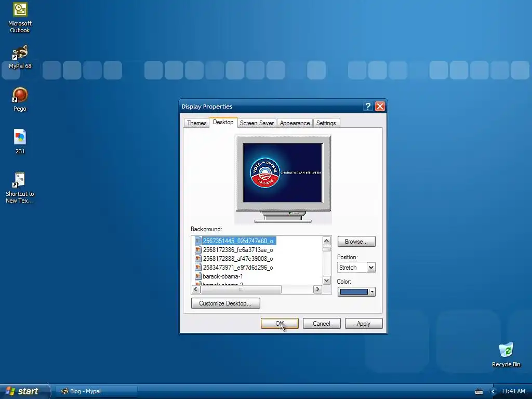Click left arrow of horizontal list scrollbar
Image resolution: width=532 pixels, height=399 pixels.
click(196, 289)
